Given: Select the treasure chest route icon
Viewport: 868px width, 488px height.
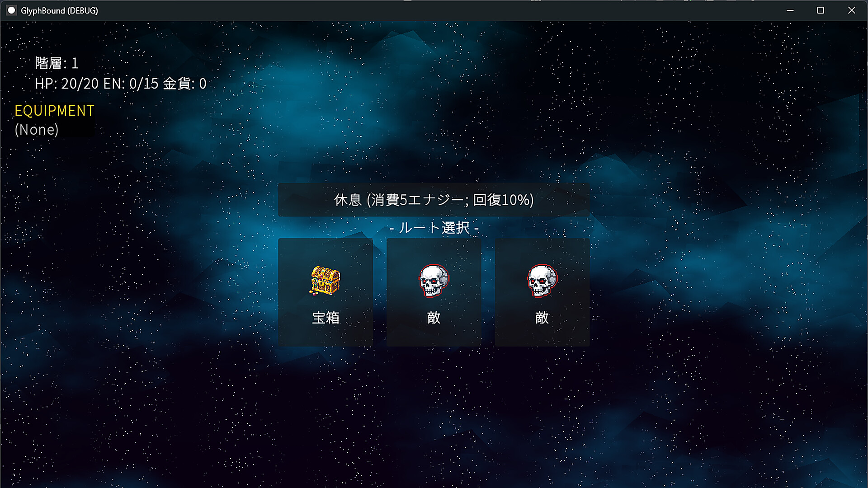Looking at the screenshot, I should [325, 282].
